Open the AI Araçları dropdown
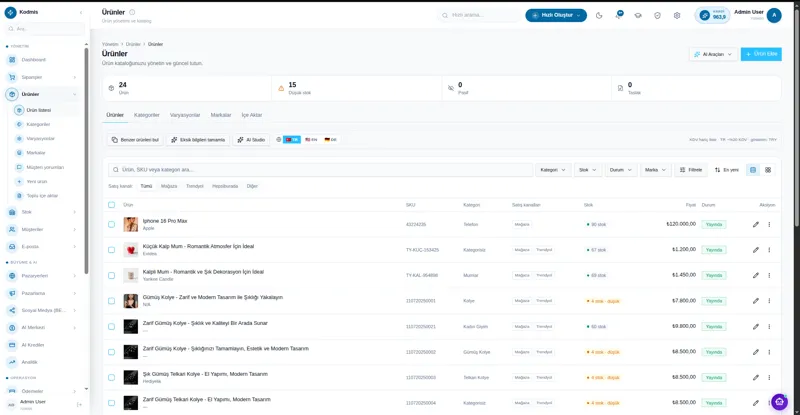 coord(713,54)
